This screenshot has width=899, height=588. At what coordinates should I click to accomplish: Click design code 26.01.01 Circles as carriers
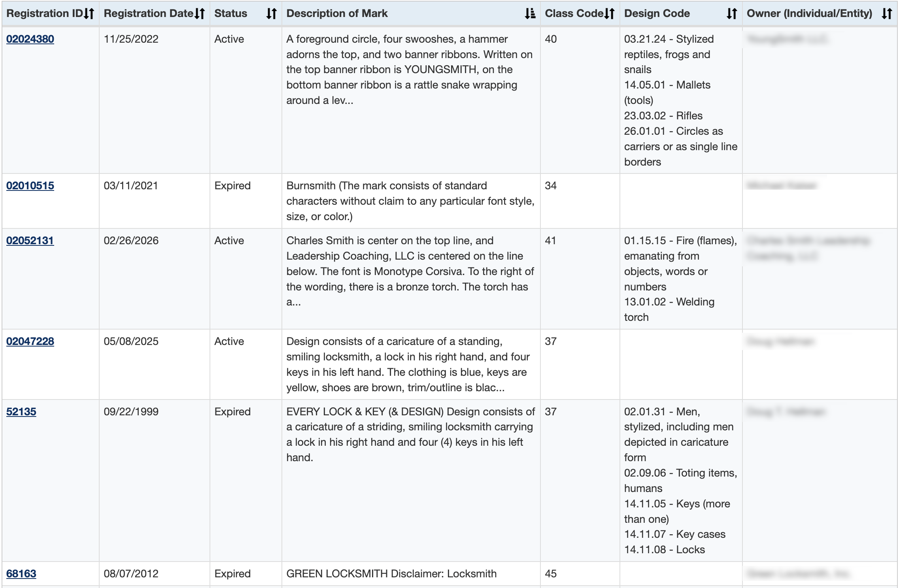[x=681, y=147]
